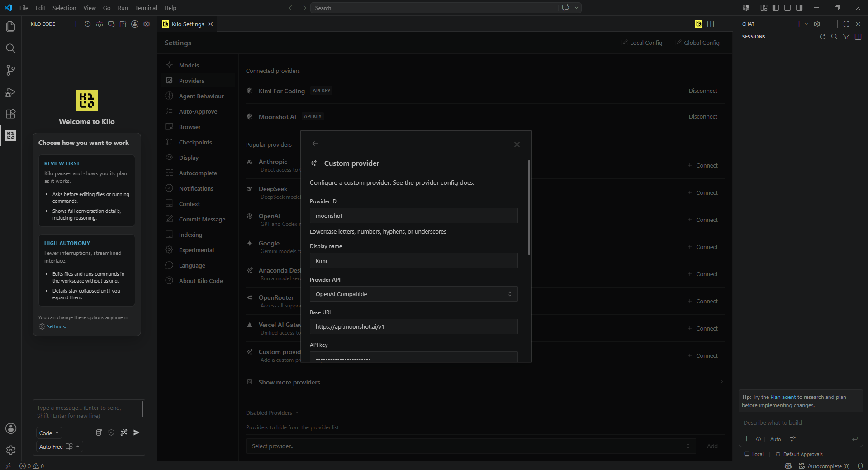This screenshot has height=470, width=868.
Task: Open the Terminal menu
Action: [146, 8]
